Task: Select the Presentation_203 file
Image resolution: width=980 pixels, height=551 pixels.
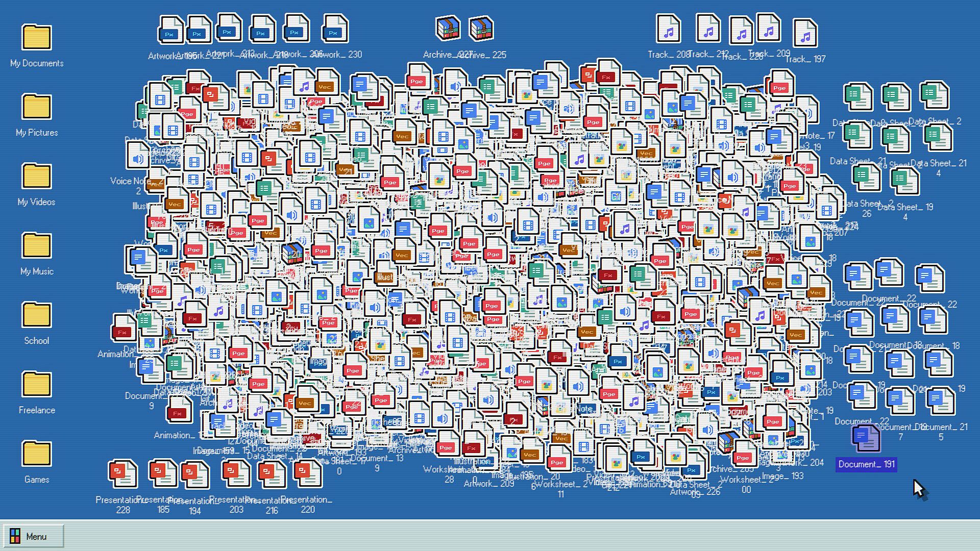Action: pyautogui.click(x=236, y=473)
